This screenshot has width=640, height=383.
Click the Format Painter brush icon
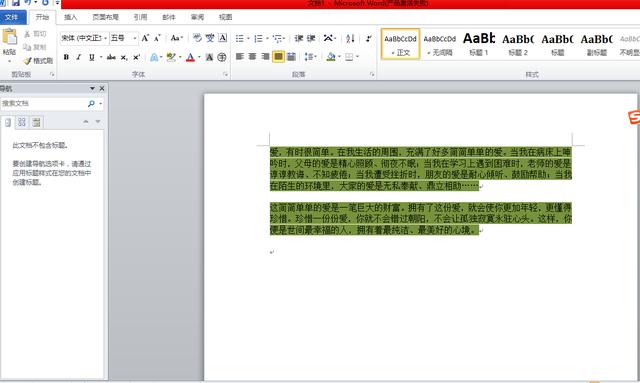point(28,61)
